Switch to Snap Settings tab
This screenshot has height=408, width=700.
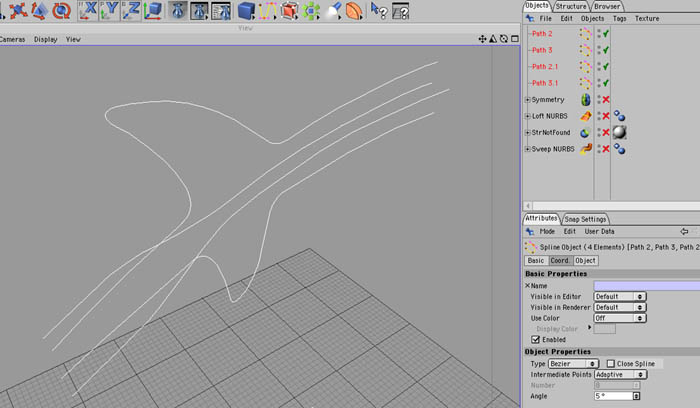click(x=585, y=219)
